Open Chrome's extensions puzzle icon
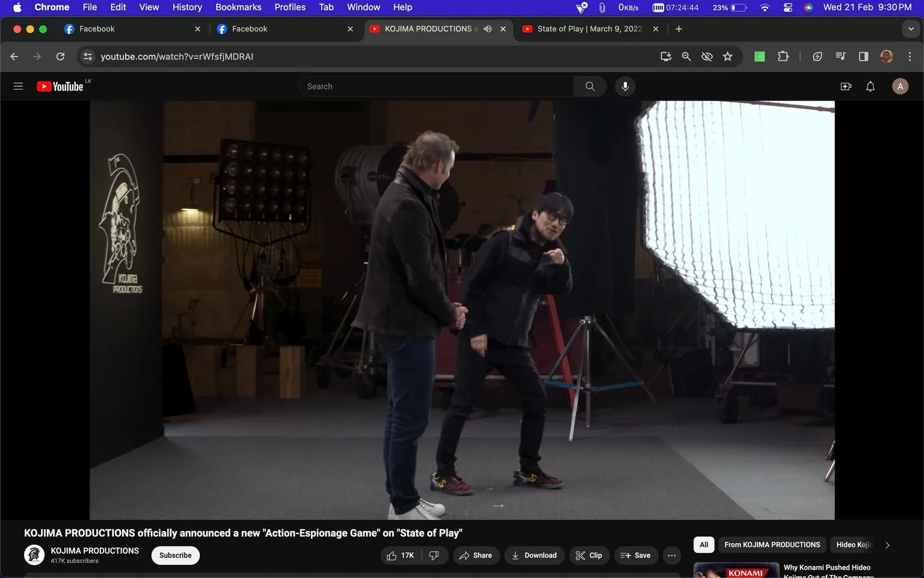Screen dimensions: 924x578 pyautogui.click(x=783, y=56)
